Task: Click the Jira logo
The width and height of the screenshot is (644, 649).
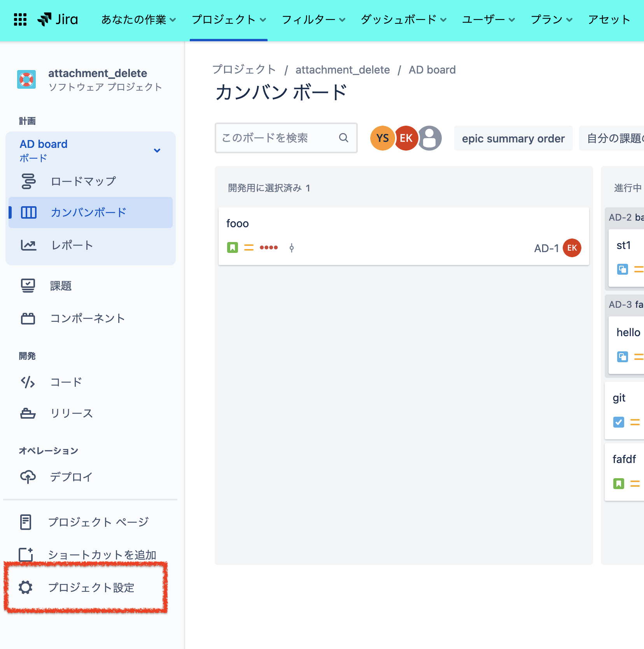Action: [x=58, y=19]
